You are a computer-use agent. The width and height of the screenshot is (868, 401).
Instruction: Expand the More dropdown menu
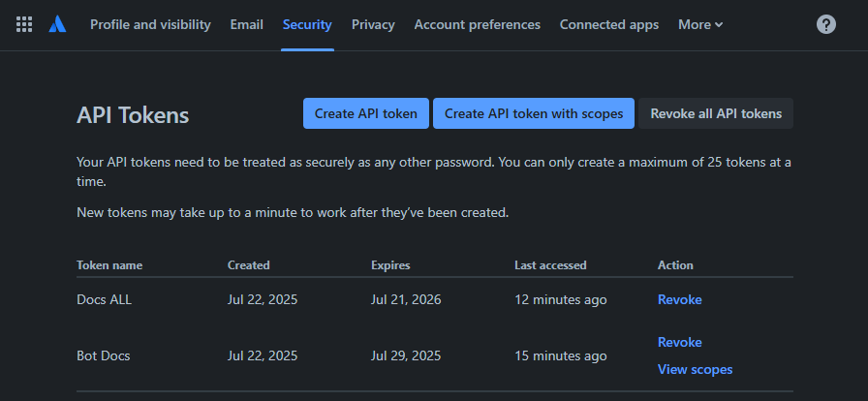coord(700,24)
